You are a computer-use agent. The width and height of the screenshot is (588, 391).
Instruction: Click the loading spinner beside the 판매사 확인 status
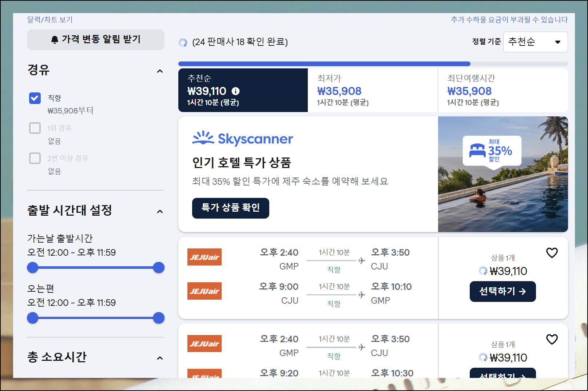(x=183, y=42)
